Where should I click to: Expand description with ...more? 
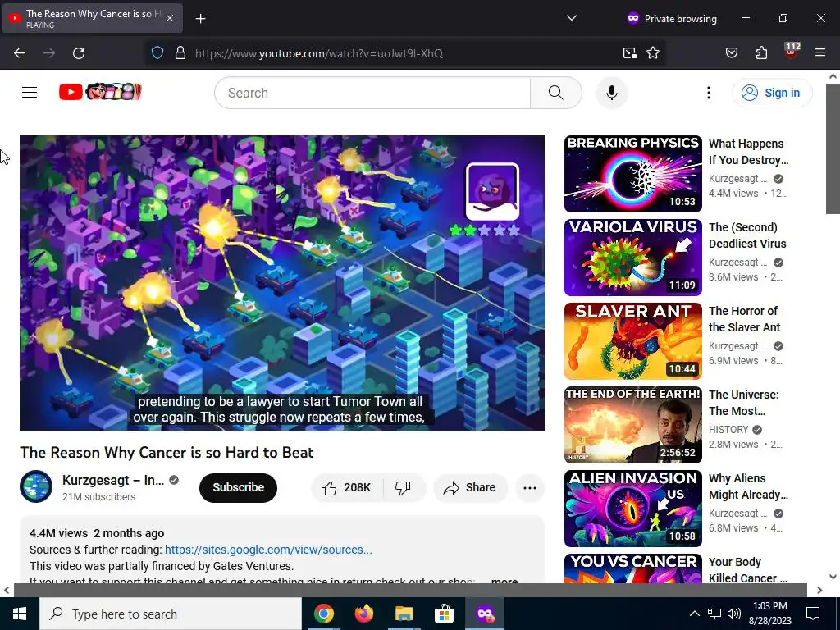click(504, 581)
